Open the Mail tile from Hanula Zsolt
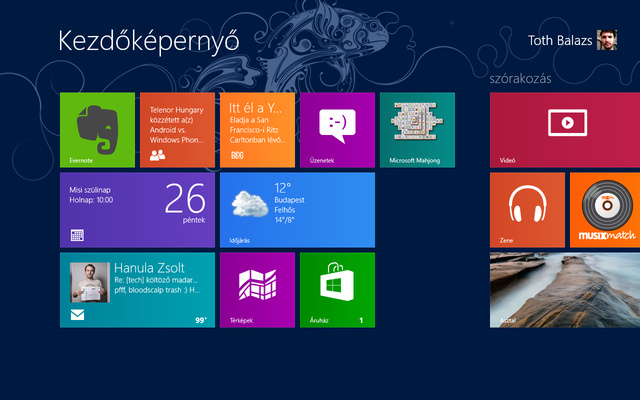Image resolution: width=640 pixels, height=400 pixels. [x=137, y=290]
